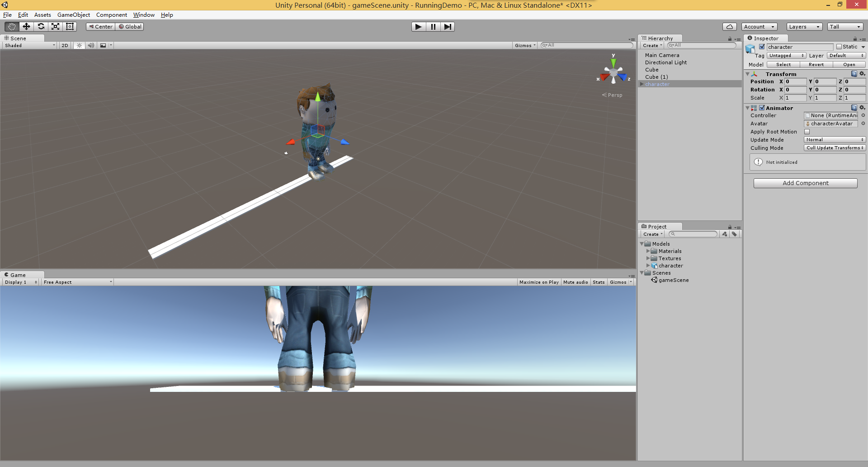Enable the Static checkbox
Image resolution: width=868 pixels, height=467 pixels.
tap(839, 47)
